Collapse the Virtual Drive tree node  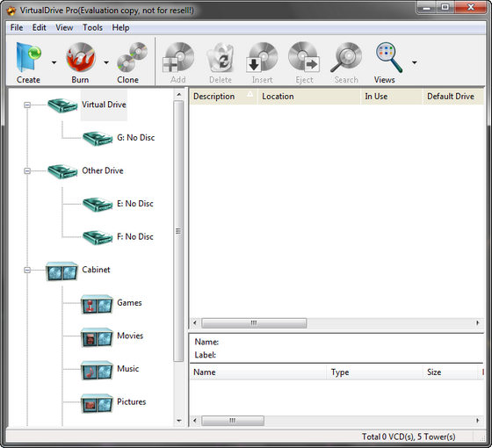tap(27, 105)
